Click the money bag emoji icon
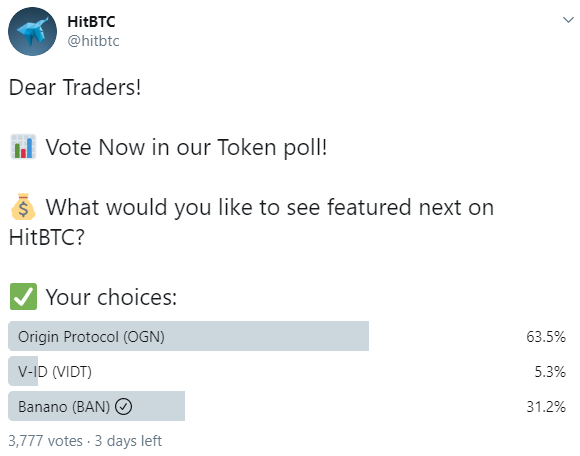The image size is (580, 456). (x=23, y=206)
